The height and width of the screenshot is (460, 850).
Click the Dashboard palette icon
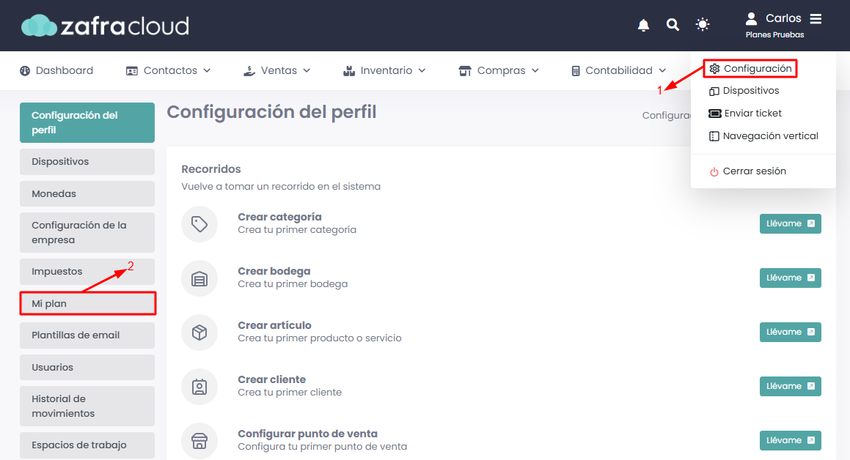click(25, 70)
